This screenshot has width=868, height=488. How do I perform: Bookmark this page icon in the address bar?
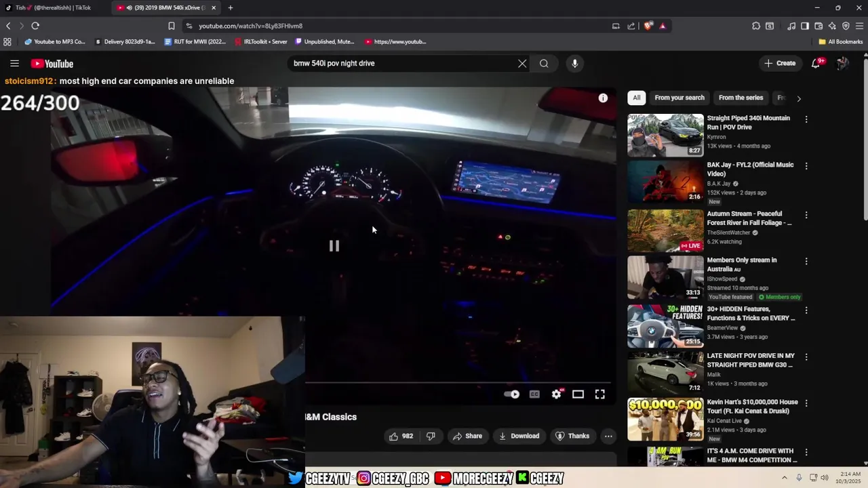point(172,26)
